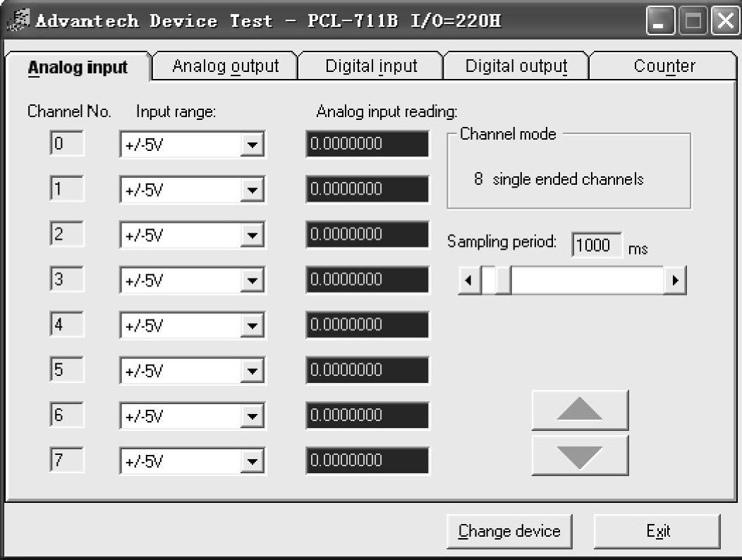The height and width of the screenshot is (560, 742).
Task: Open input range dropdown for channel 4
Action: pyautogui.click(x=252, y=325)
